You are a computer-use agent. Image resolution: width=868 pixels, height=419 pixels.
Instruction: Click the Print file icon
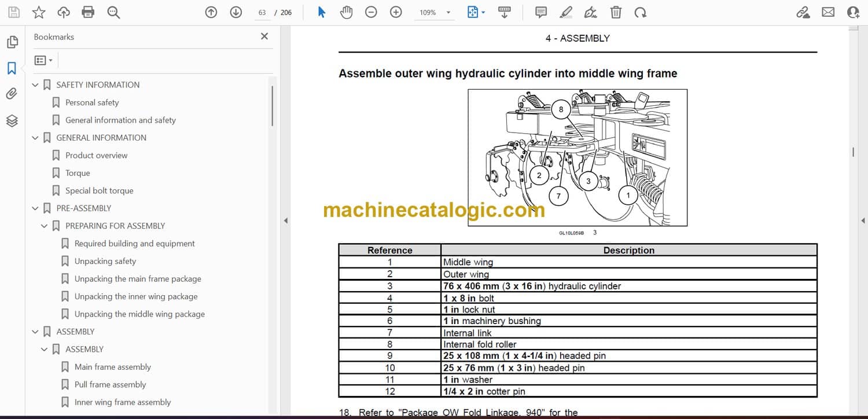pyautogui.click(x=88, y=12)
